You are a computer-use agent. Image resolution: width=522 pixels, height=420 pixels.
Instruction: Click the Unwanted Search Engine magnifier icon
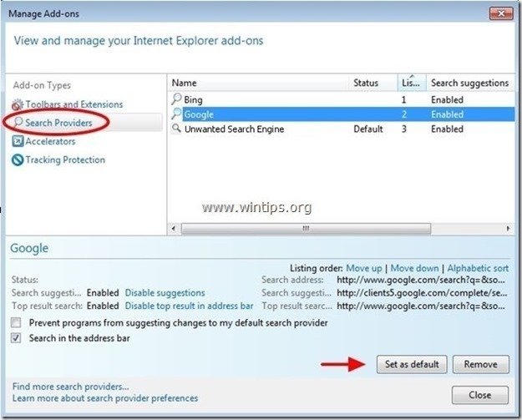click(176, 129)
